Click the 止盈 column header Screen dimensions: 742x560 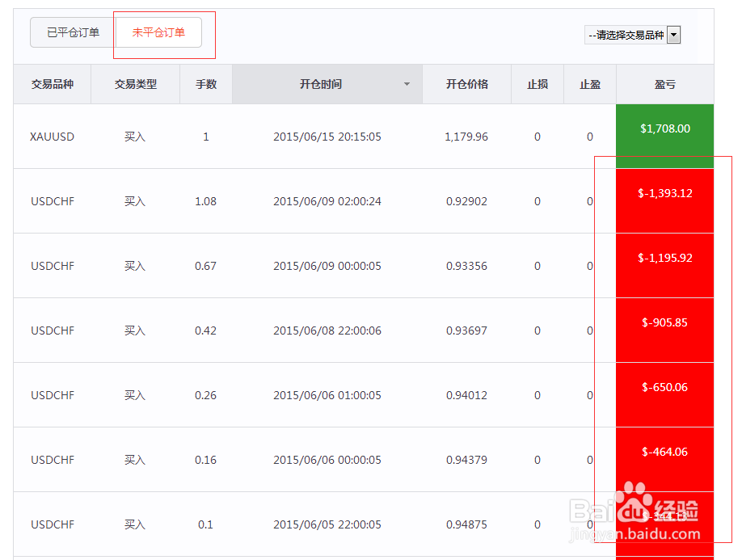pyautogui.click(x=589, y=84)
